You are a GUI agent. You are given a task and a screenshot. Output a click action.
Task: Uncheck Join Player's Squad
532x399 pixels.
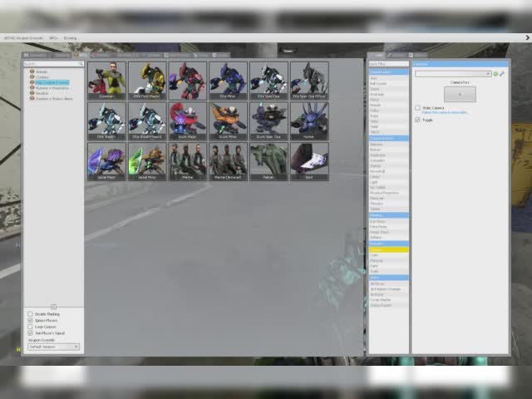point(30,333)
